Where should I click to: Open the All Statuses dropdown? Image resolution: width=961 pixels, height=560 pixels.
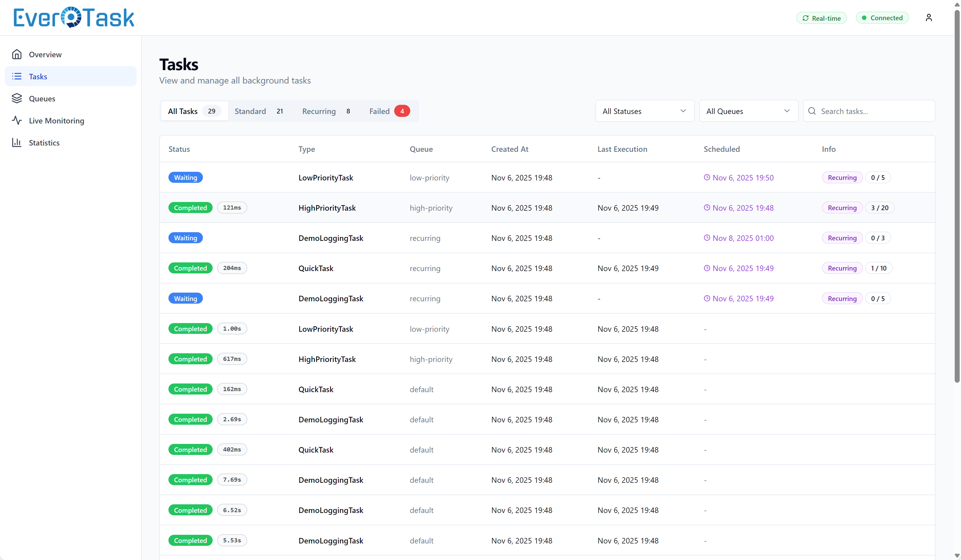click(645, 111)
